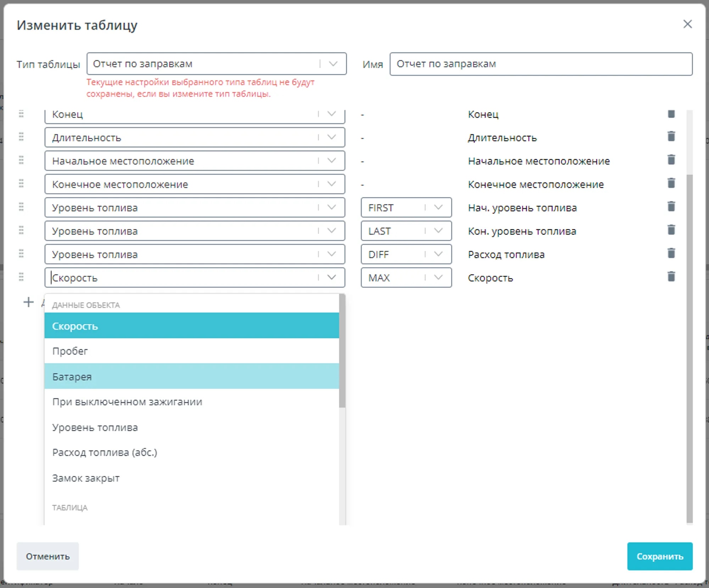Click the dropdown list scrollbar thumb
The image size is (709, 588).
342,351
